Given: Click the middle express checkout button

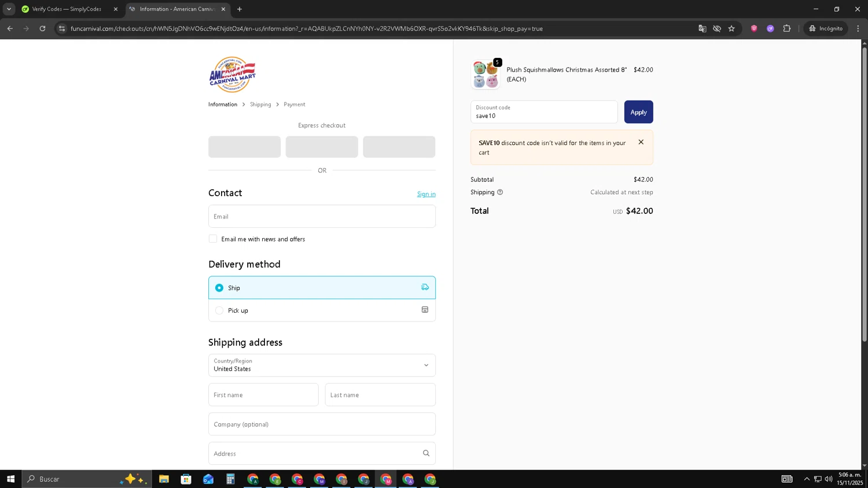Looking at the screenshot, I should tap(322, 147).
